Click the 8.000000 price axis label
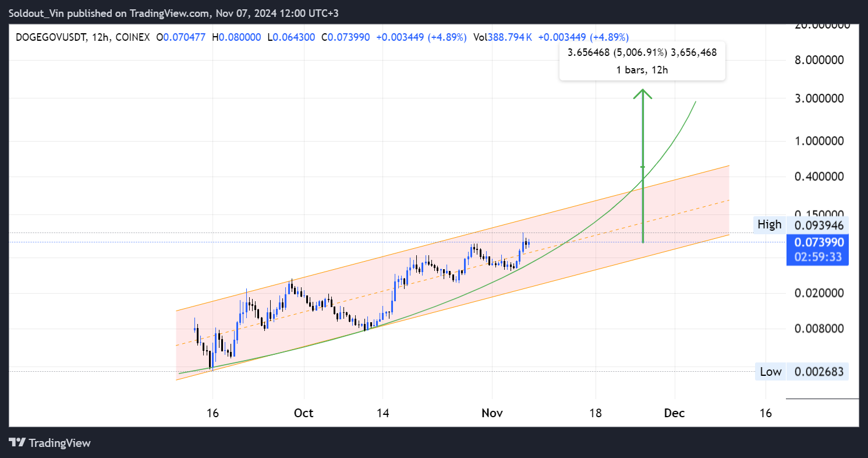Image resolution: width=868 pixels, height=458 pixels. (818, 60)
